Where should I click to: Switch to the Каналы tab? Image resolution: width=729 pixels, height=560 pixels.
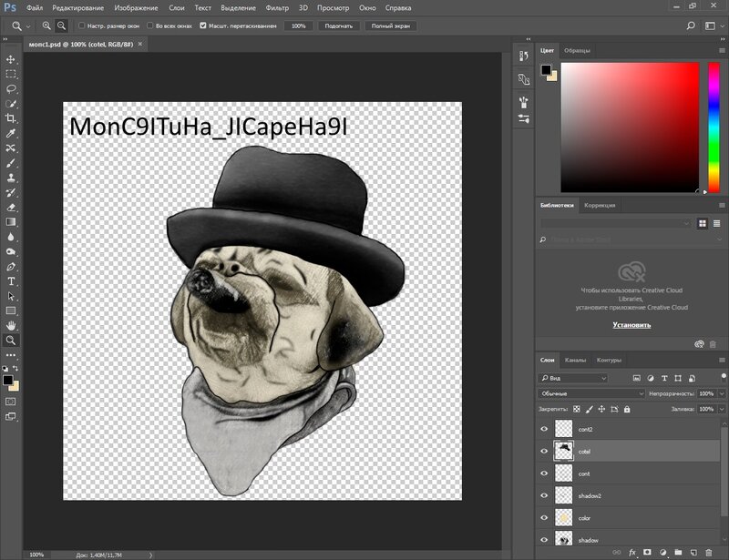575,360
